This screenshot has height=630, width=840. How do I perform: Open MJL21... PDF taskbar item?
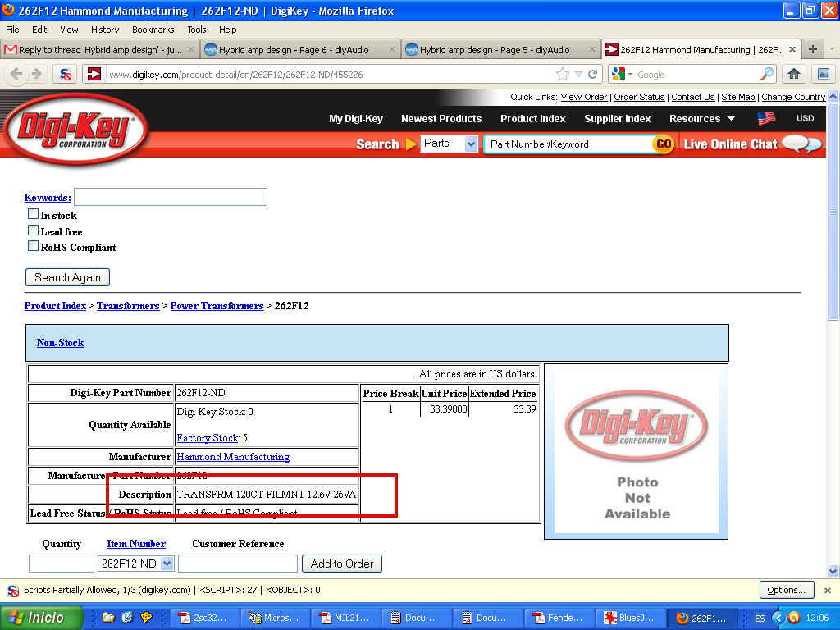point(345,618)
